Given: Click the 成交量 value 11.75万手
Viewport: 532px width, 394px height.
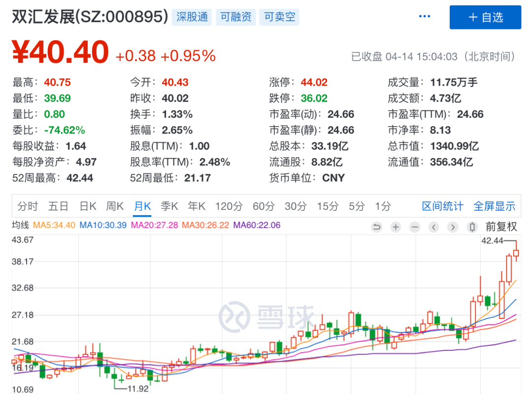Looking at the screenshot, I should (x=454, y=82).
